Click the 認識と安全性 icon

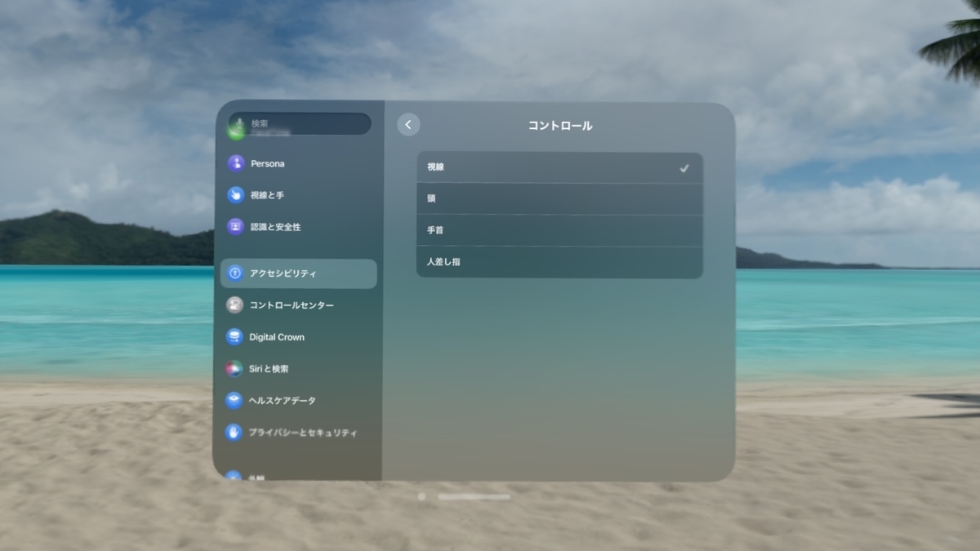pyautogui.click(x=235, y=226)
